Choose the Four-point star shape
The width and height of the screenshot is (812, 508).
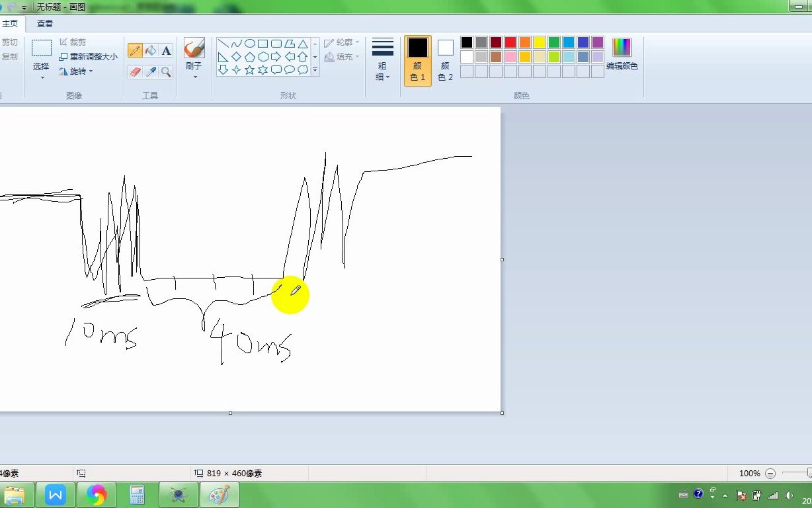coord(237,69)
